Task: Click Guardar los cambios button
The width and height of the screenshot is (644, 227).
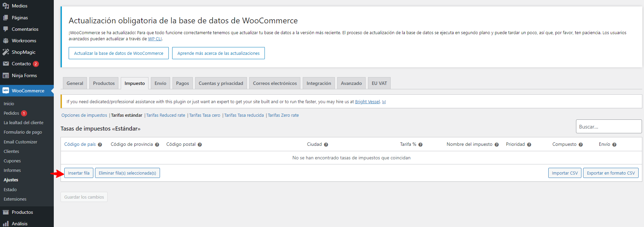Action: pos(84,197)
